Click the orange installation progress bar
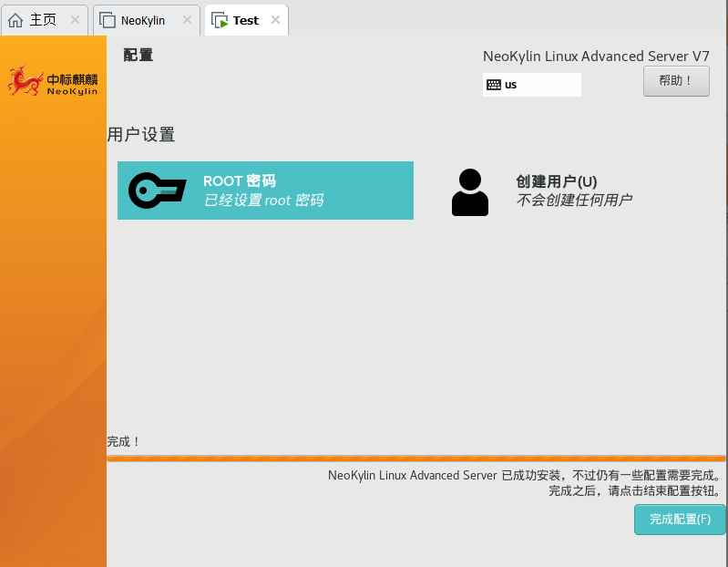This screenshot has width=728, height=567. (x=416, y=459)
